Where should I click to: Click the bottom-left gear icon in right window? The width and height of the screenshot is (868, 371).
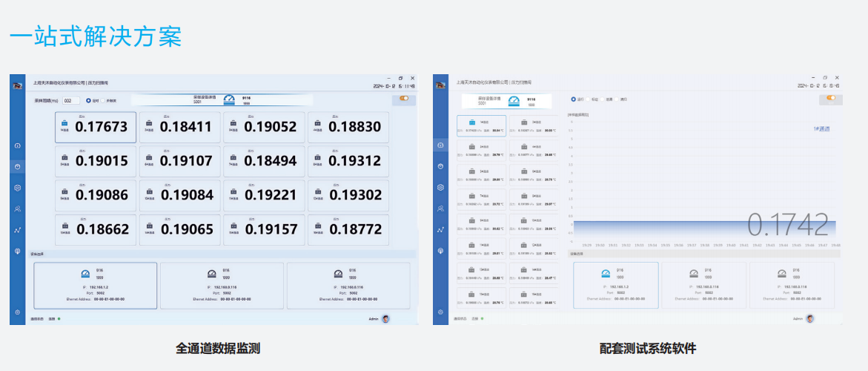(x=440, y=312)
